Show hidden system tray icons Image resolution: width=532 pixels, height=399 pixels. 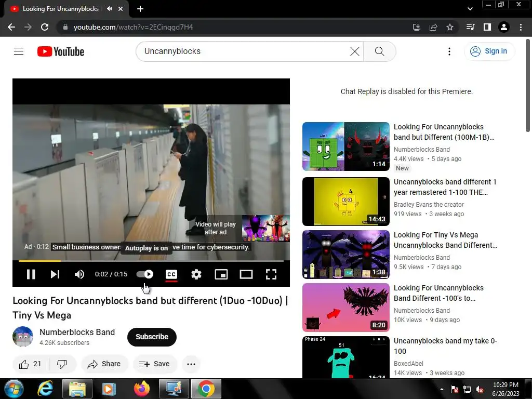coord(442,389)
